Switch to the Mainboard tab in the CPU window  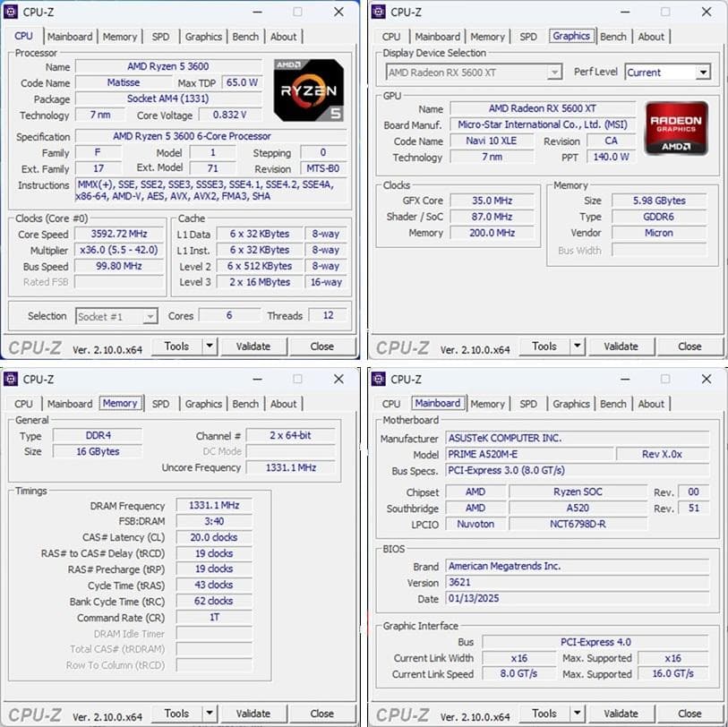tap(70, 37)
